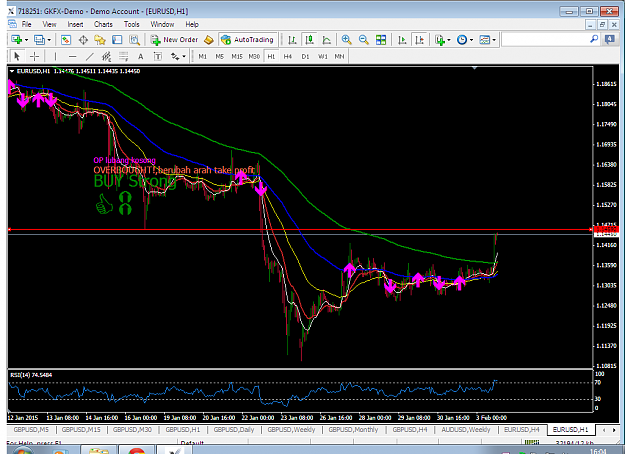Click into the toolbar search field
The image size is (625, 454).
pos(545,39)
